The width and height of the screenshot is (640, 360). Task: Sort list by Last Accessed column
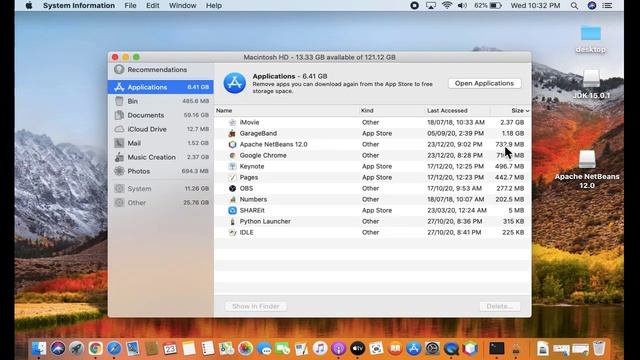[447, 111]
